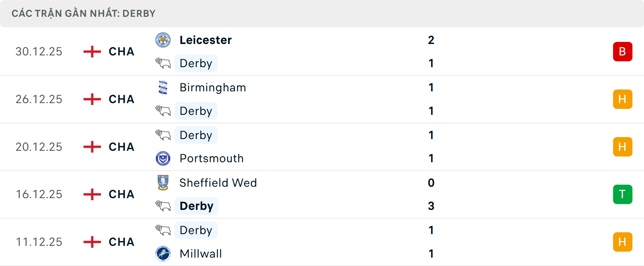The height and width of the screenshot is (266, 644).
Task: Select the Birmingham club badge icon
Action: tap(163, 87)
